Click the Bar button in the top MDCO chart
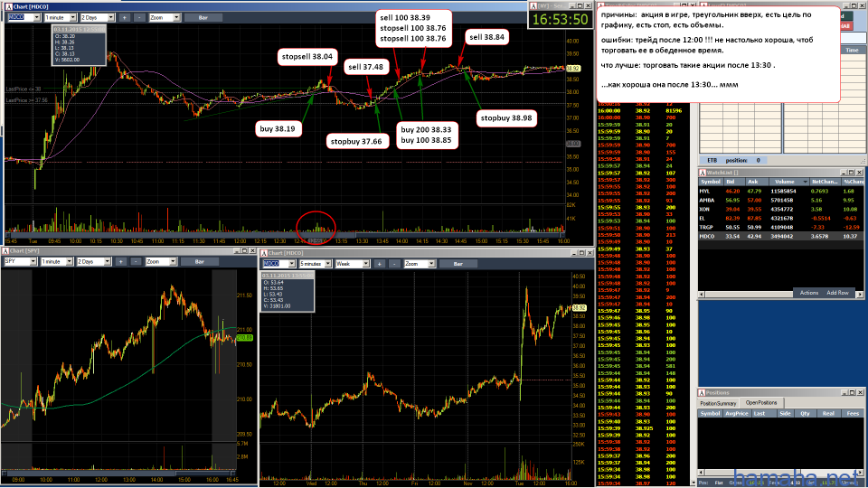868x488 pixels. tap(203, 18)
